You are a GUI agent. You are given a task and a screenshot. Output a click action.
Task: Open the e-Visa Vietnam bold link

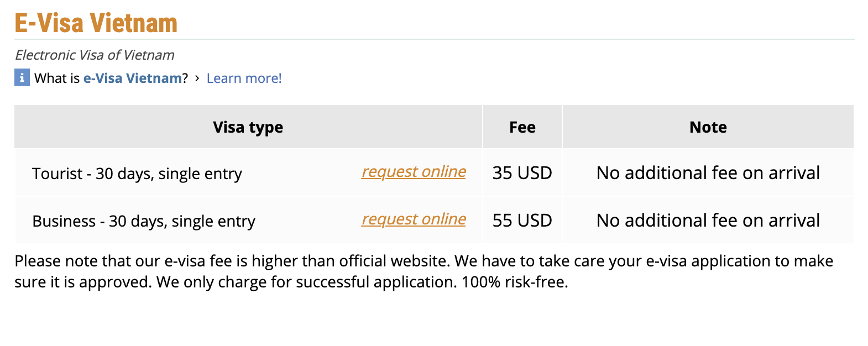pyautogui.click(x=133, y=78)
